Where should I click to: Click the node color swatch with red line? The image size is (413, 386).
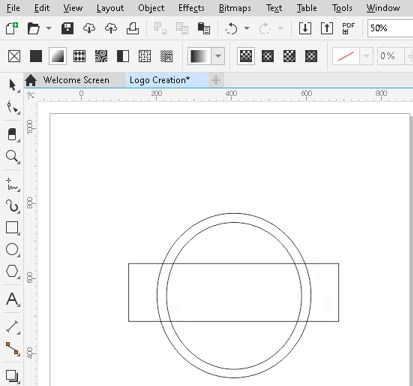point(346,56)
